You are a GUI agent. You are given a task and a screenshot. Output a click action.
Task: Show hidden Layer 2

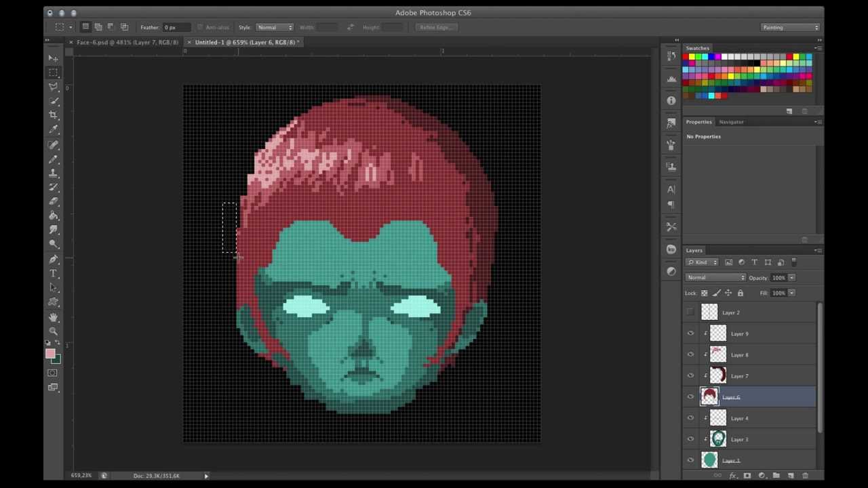(x=690, y=312)
